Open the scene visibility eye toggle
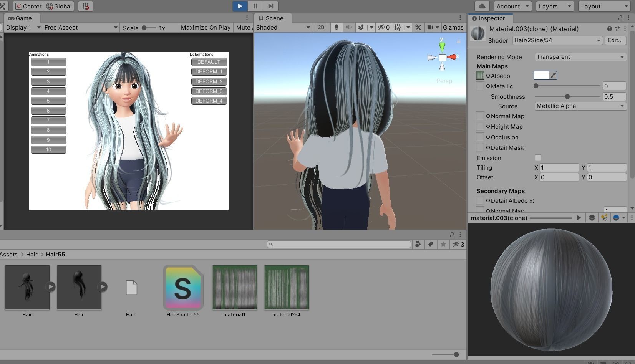This screenshot has width=635, height=364. tap(381, 27)
